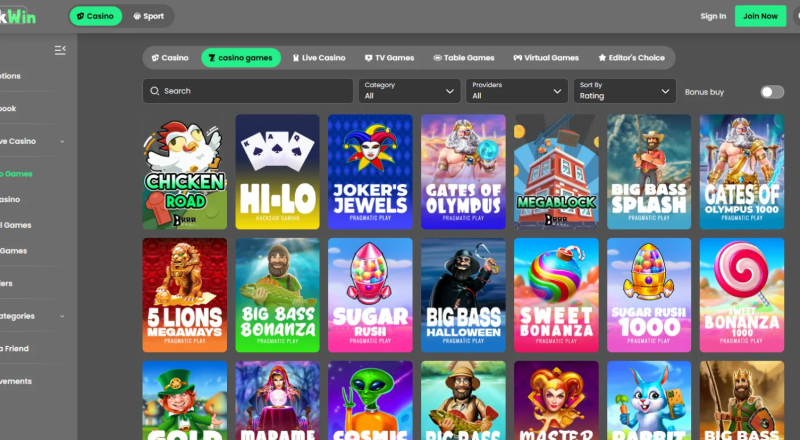
Task: Open the Cosmic alien game tile
Action: point(370,401)
